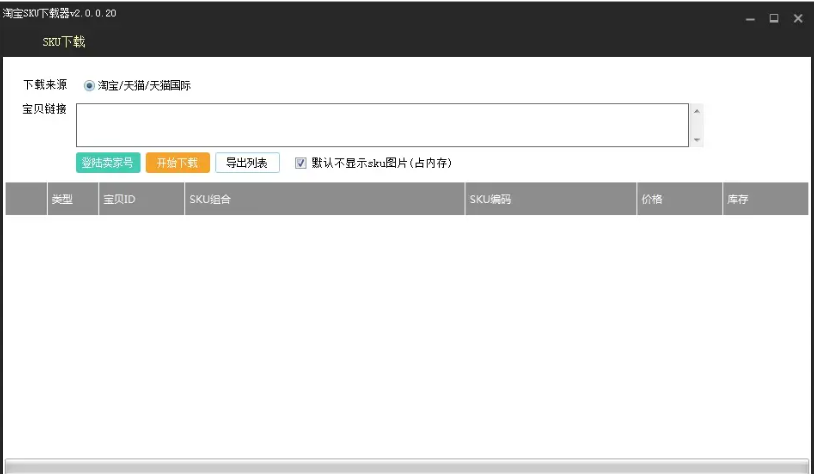
Task: Click the horizontal scrollbar at bottom
Action: pos(406,466)
